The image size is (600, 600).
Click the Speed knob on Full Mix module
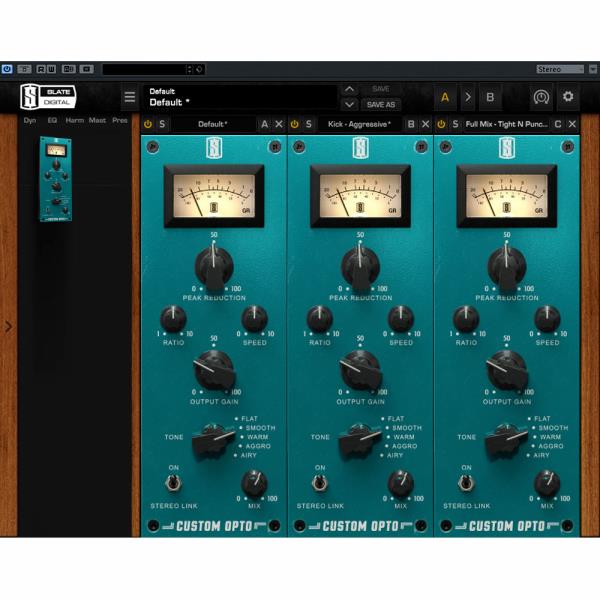547,319
